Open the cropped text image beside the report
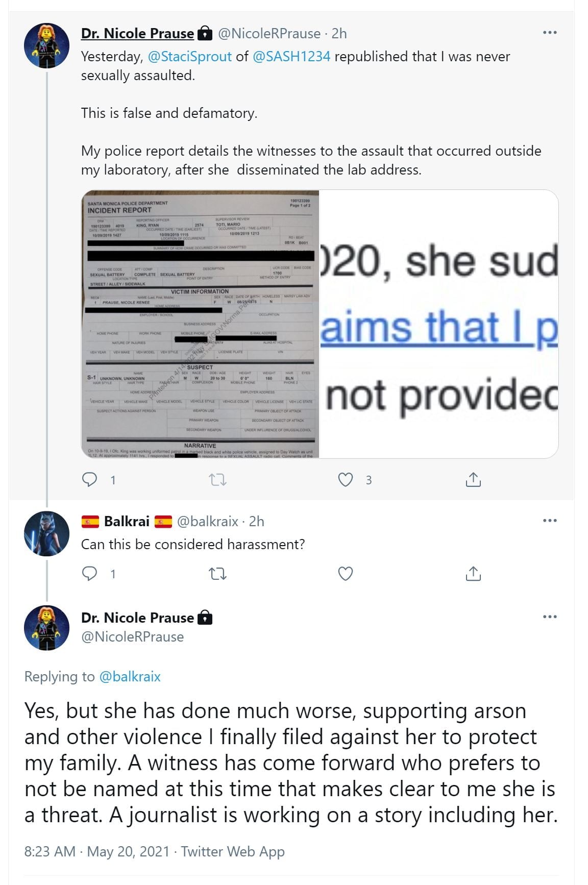 pos(439,324)
